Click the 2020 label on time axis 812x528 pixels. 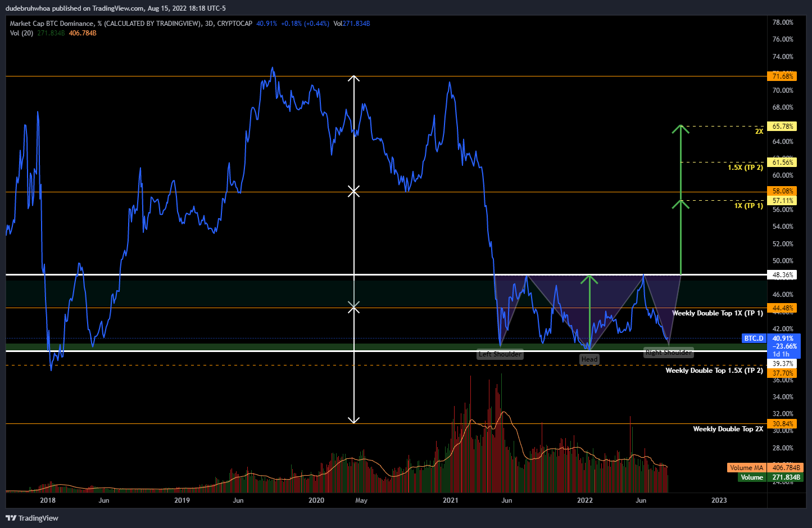[x=316, y=500]
